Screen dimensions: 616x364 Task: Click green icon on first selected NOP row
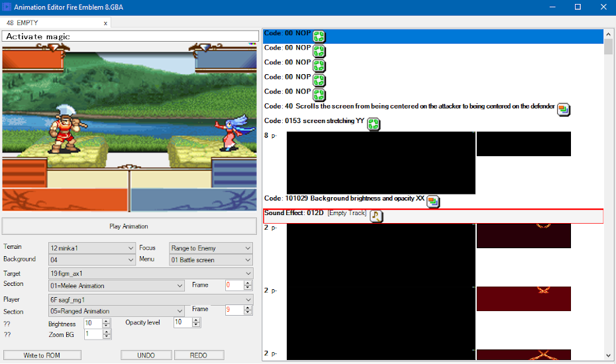319,36
